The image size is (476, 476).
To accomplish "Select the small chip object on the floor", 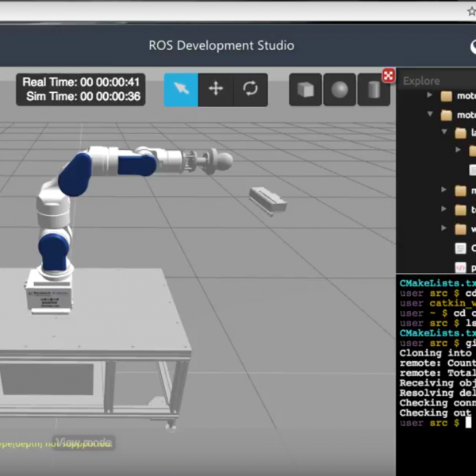I will (x=268, y=201).
